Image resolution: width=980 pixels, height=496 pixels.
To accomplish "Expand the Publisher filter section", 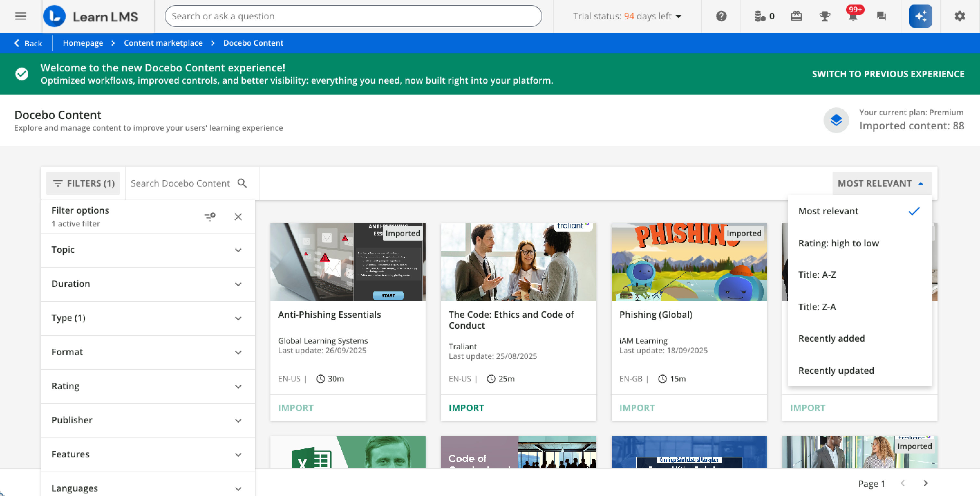I will pos(147,420).
